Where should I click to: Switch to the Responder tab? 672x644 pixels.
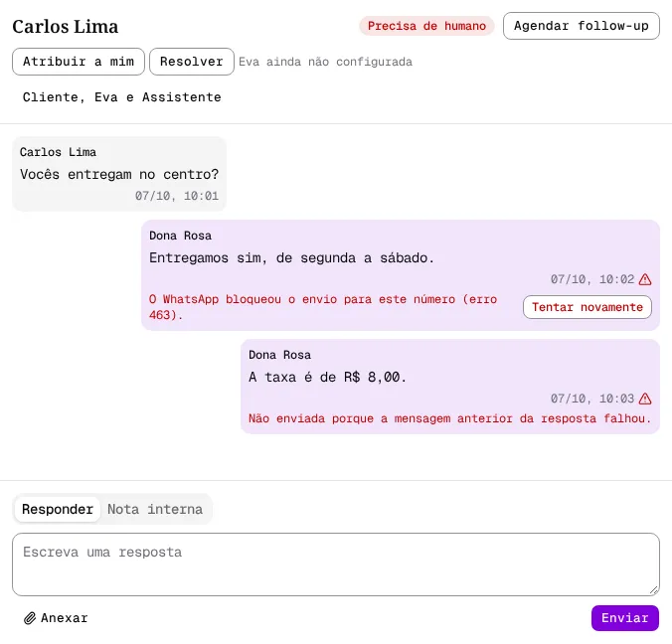58,509
